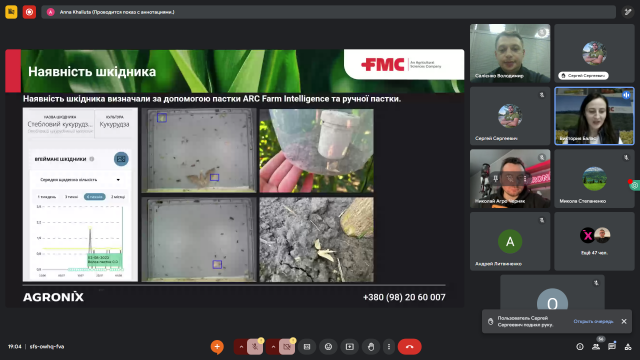Click the red recording indicator icon at top
This screenshot has width=640, height=360.
coord(29,12)
